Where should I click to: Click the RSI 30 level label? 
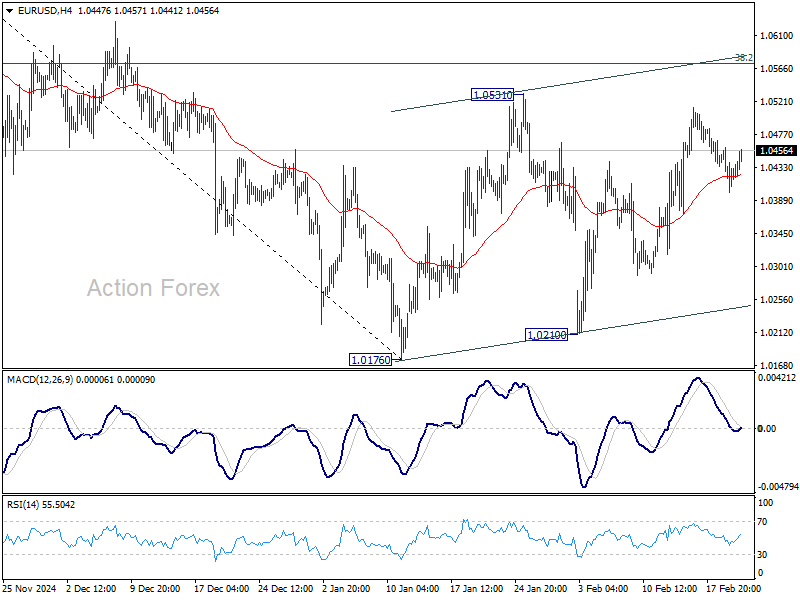pyautogui.click(x=762, y=554)
